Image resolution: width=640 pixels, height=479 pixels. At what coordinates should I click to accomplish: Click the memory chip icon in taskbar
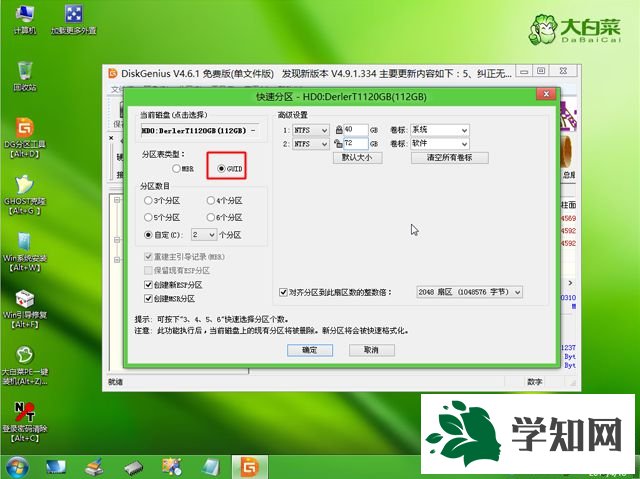(x=133, y=468)
